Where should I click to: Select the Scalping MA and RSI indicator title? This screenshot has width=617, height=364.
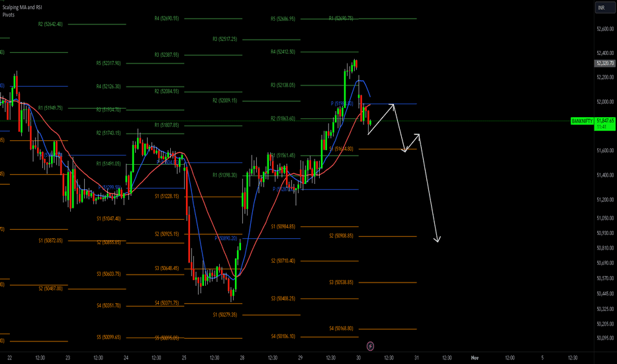22,7
